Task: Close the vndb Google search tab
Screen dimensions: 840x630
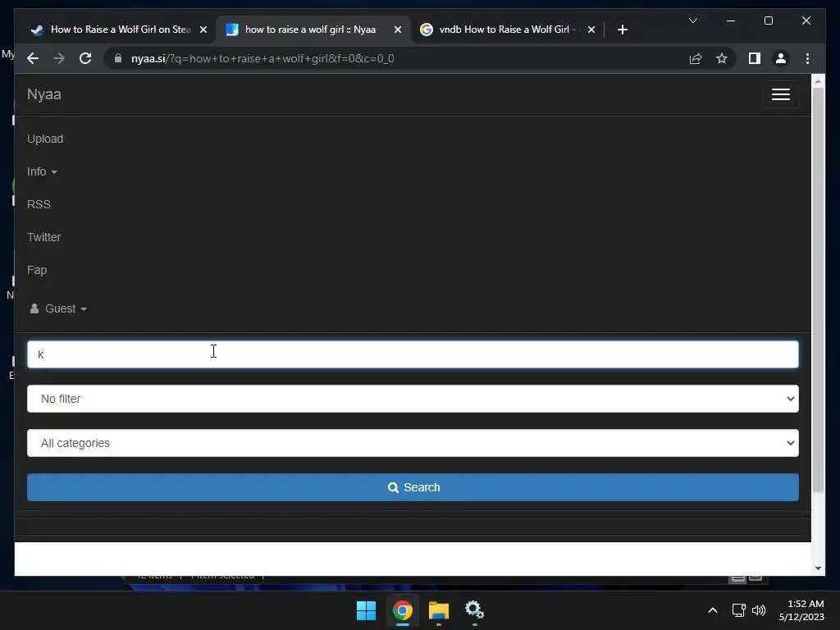Action: pos(591,30)
